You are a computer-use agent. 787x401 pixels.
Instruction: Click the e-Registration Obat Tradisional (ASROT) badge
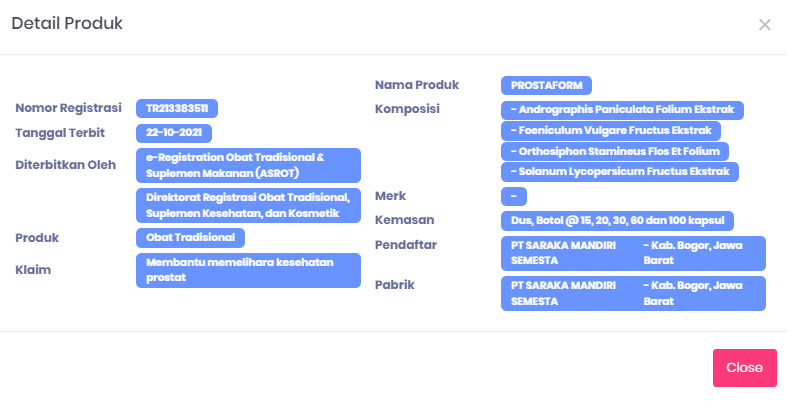click(x=248, y=166)
